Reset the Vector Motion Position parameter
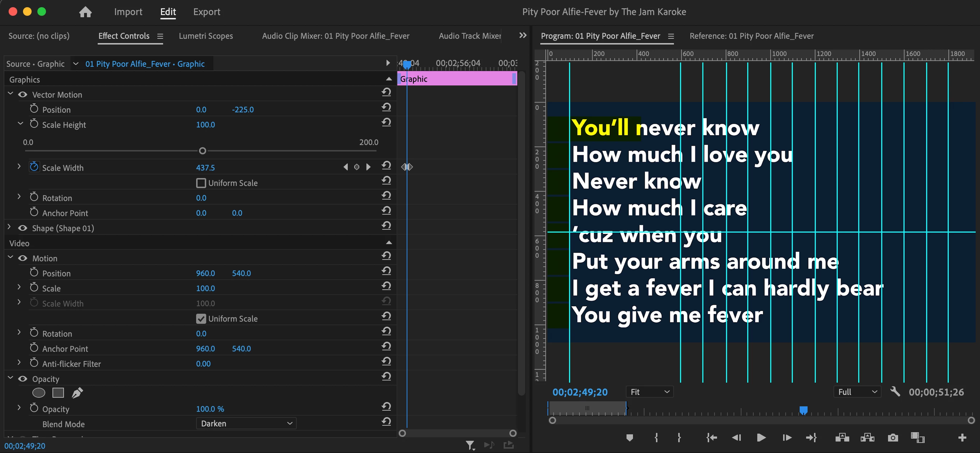 pos(386,108)
